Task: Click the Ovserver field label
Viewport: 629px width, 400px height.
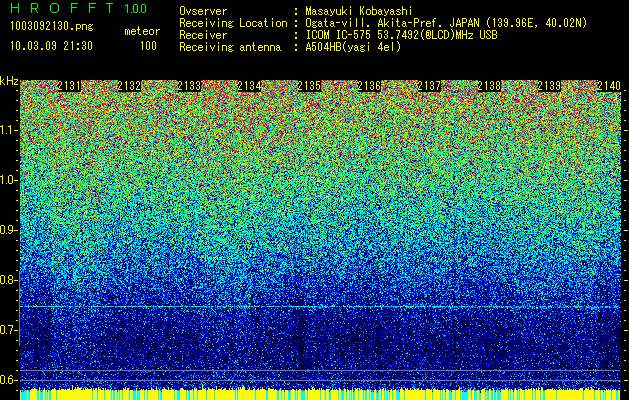Action: [203, 11]
